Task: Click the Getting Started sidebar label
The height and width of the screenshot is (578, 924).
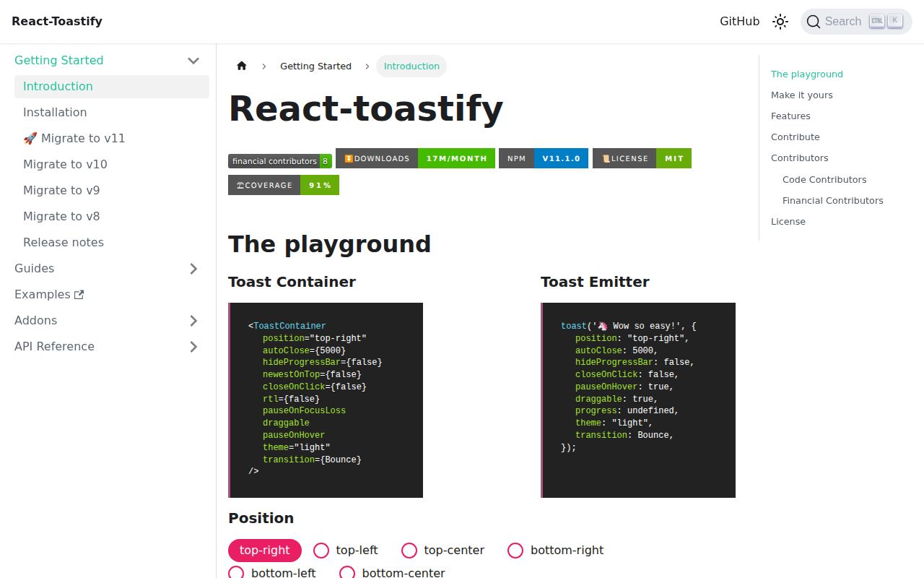Action: tap(58, 61)
